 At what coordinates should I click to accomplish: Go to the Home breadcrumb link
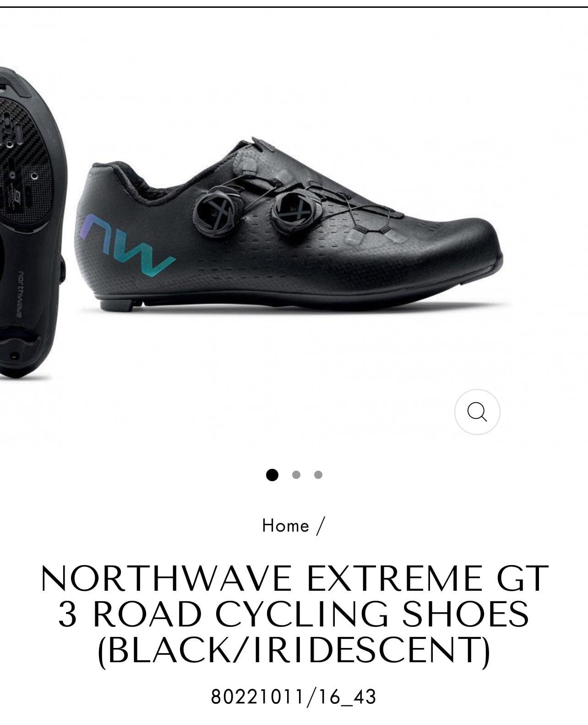286,526
